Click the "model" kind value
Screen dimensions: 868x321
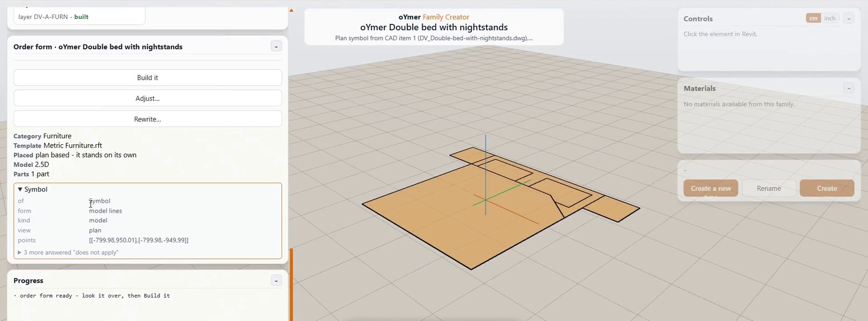(x=98, y=221)
